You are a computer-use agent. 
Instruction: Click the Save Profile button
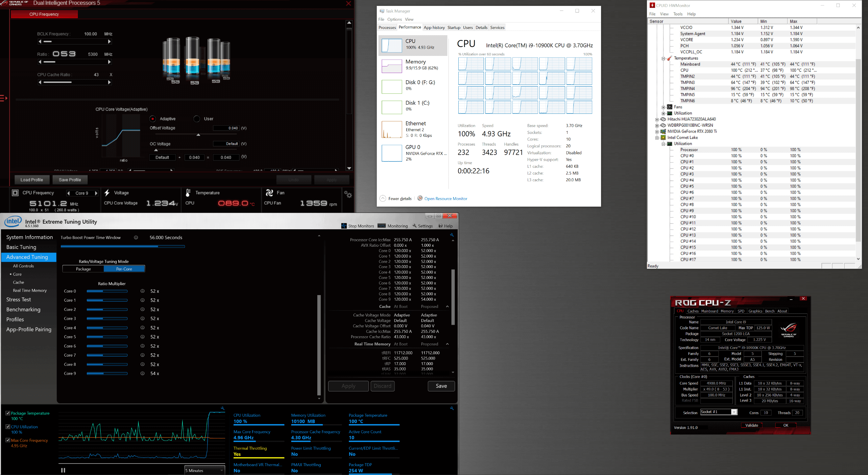(x=70, y=180)
